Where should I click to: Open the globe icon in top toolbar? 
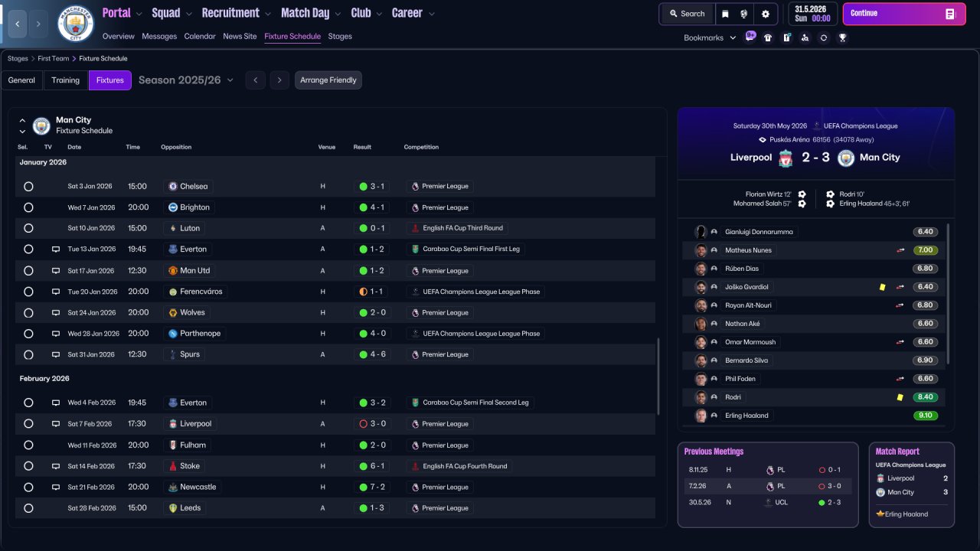pyautogui.click(x=744, y=14)
